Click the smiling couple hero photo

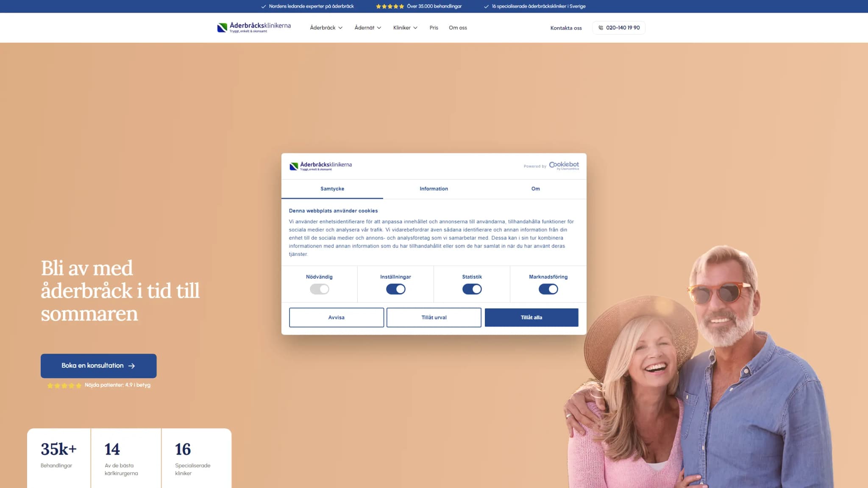coord(699,367)
